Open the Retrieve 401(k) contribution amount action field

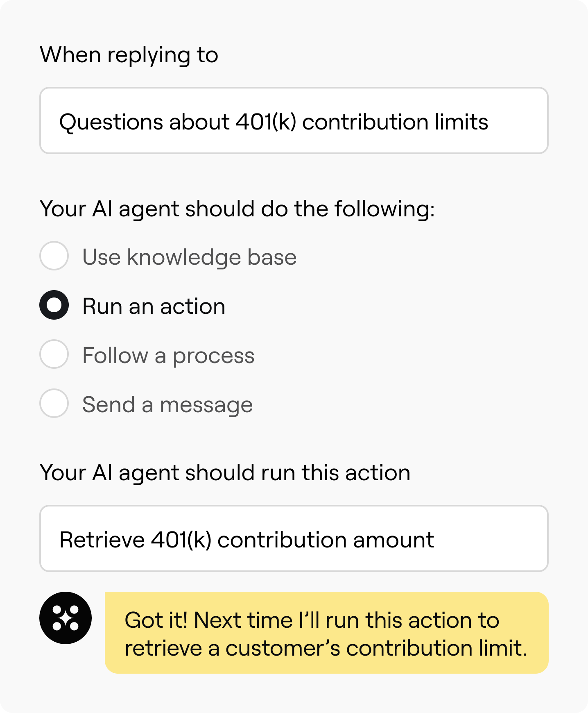click(x=294, y=538)
